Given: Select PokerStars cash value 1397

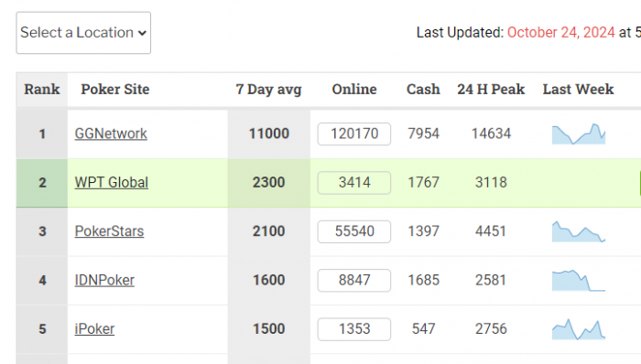Looking at the screenshot, I should point(423,231).
